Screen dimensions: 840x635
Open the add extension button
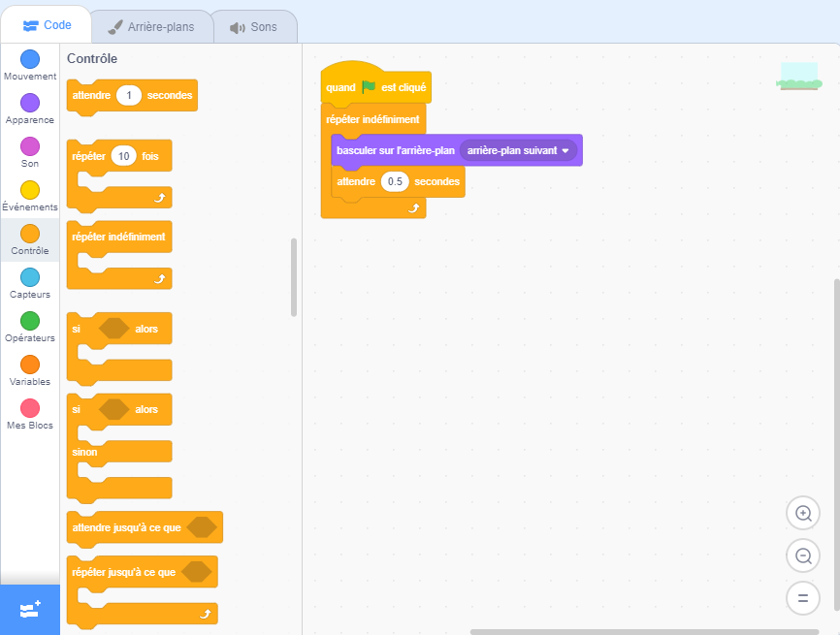click(x=29, y=609)
